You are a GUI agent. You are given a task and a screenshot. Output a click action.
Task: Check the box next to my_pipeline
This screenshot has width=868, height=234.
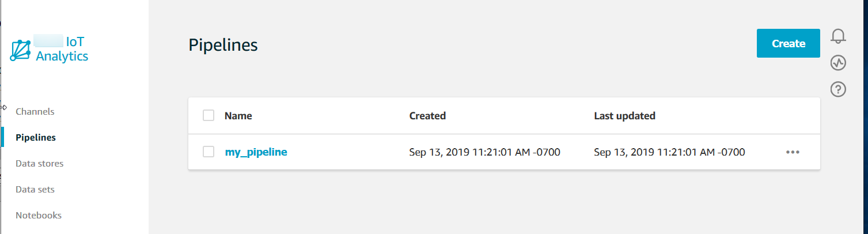point(209,152)
